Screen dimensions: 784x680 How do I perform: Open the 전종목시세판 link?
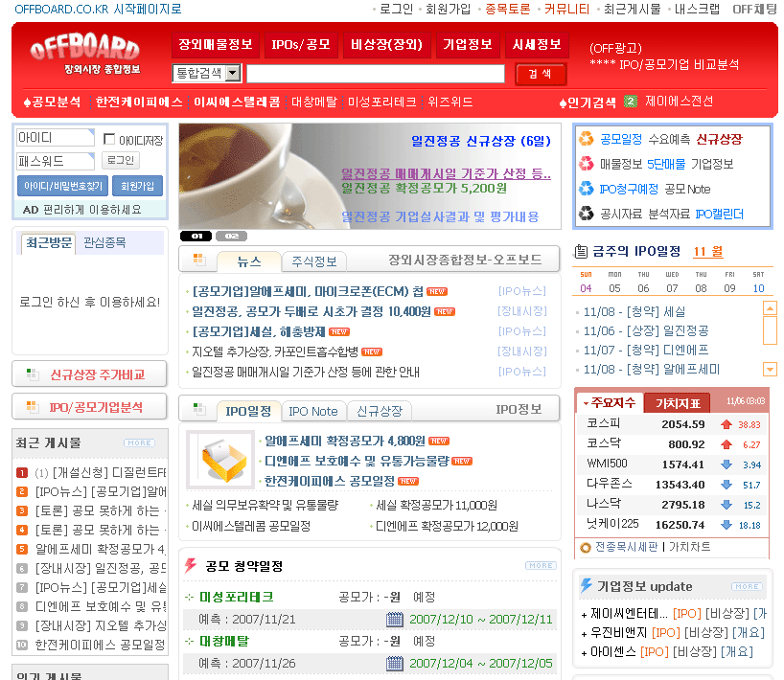627,547
